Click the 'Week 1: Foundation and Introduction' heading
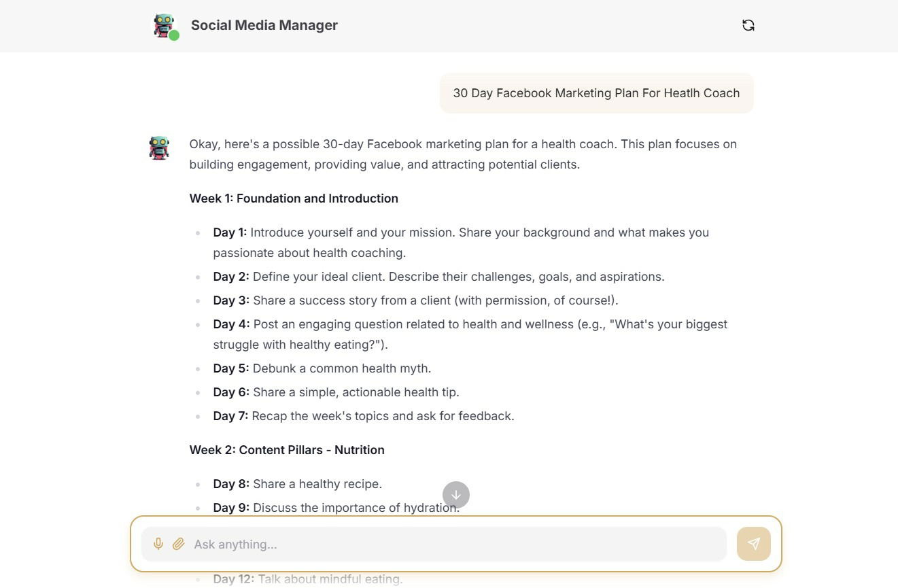 click(294, 198)
